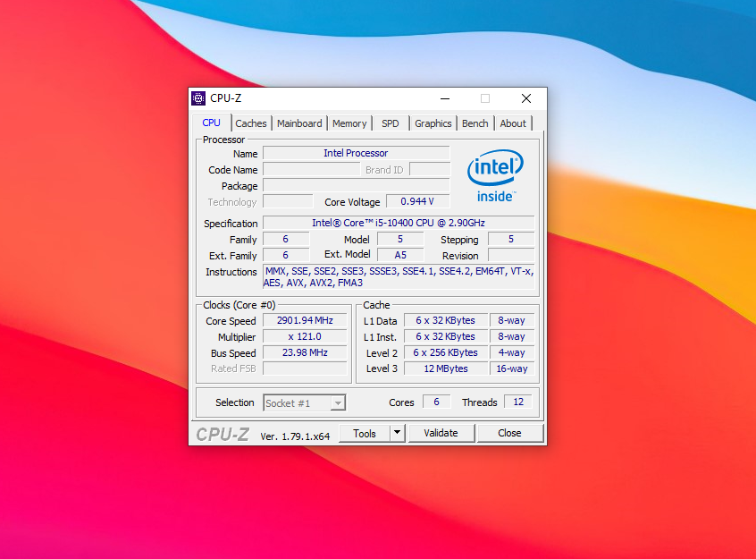This screenshot has height=559, width=756.
Task: Click the L1 Data 6 x 32 KBytes value
Action: click(x=446, y=320)
